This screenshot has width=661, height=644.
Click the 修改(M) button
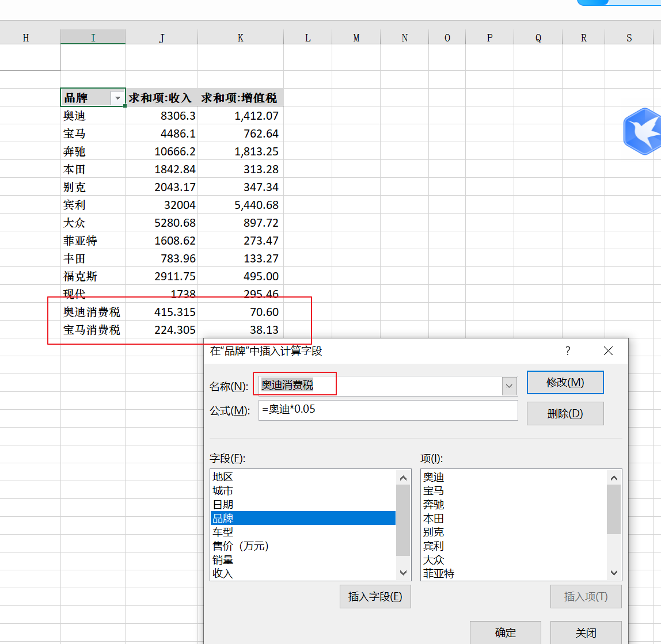pos(565,382)
